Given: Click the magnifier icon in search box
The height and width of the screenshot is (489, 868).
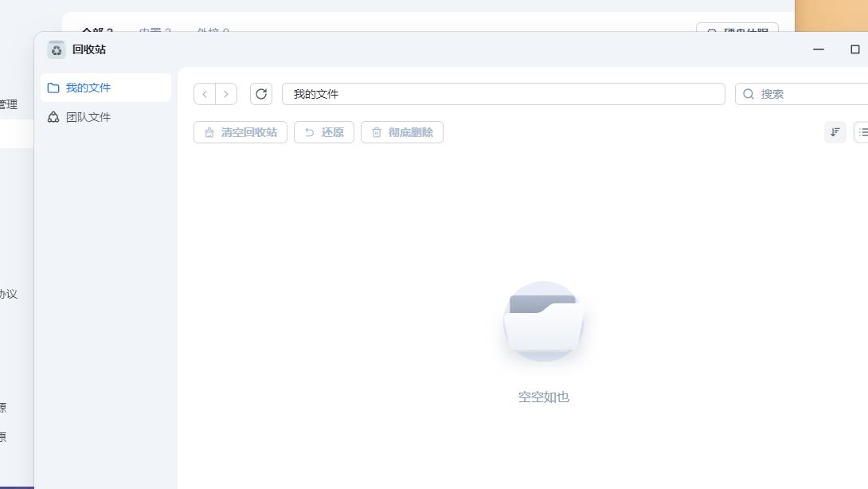Looking at the screenshot, I should pos(749,94).
